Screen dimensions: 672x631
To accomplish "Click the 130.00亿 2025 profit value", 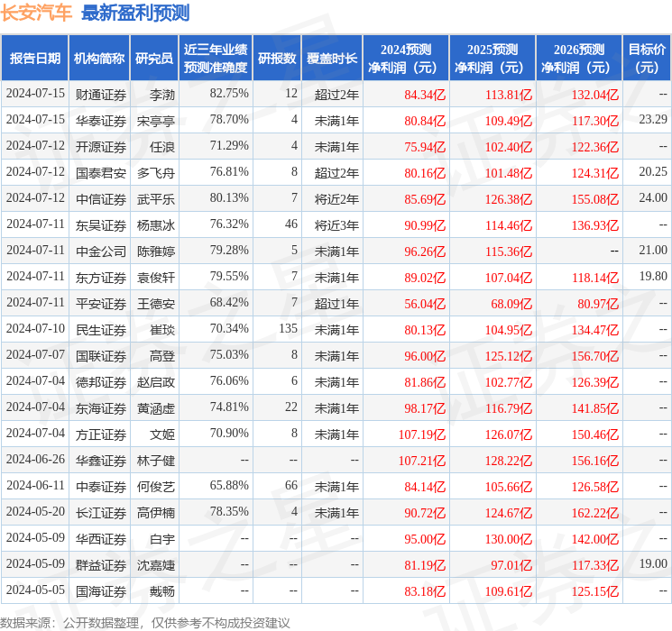I will coord(509,539).
